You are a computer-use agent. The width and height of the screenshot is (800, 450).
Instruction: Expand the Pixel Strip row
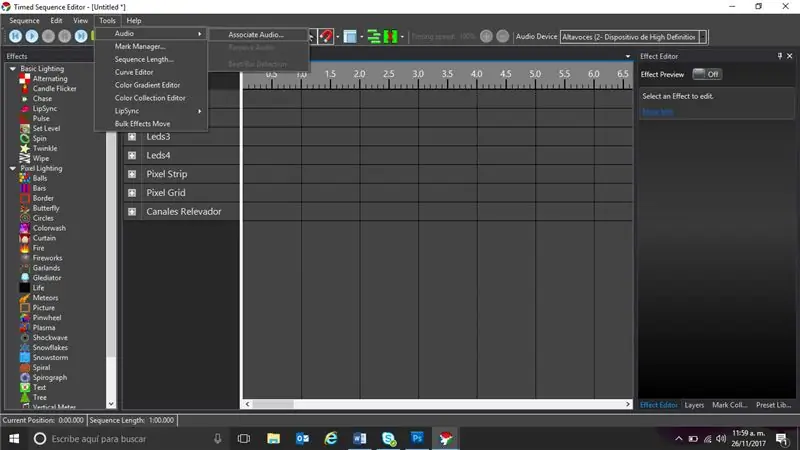[x=132, y=174]
